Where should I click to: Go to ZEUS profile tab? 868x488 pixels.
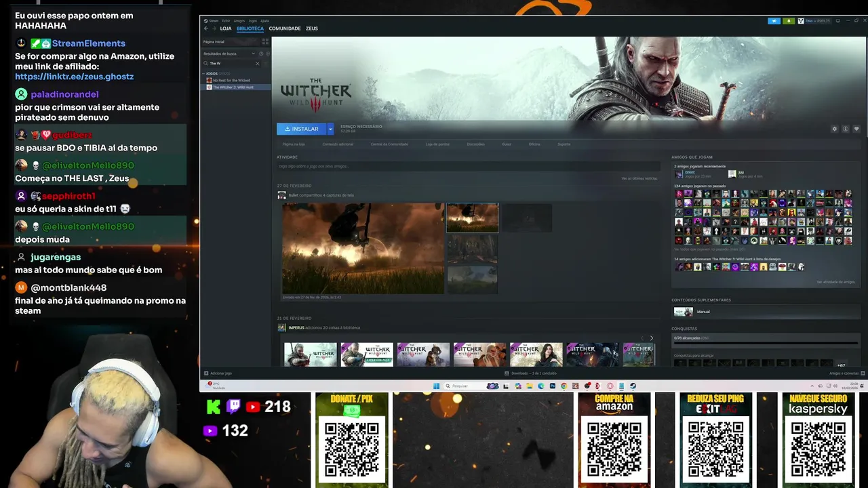click(x=312, y=28)
